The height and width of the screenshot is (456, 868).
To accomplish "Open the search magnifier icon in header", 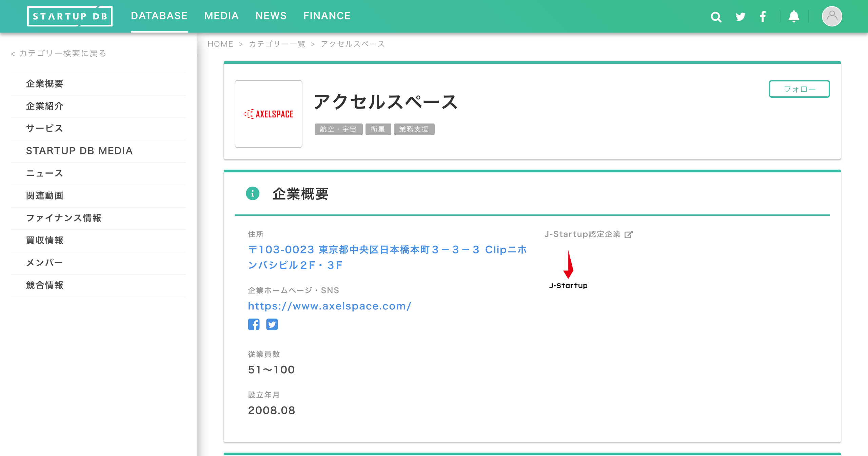I will click(716, 17).
